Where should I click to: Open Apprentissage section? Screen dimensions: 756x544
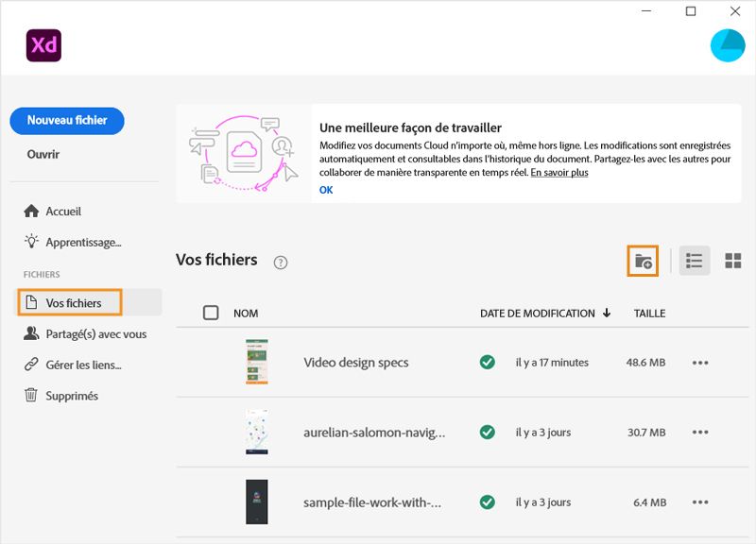[x=83, y=242]
